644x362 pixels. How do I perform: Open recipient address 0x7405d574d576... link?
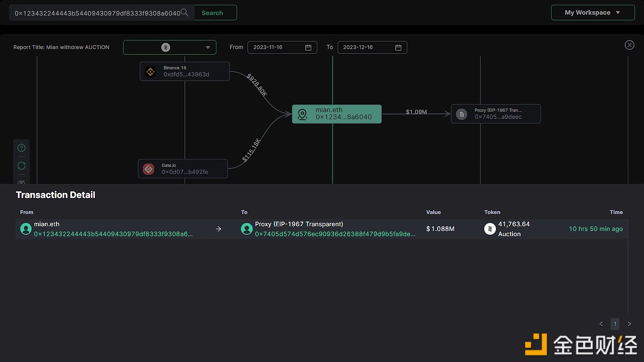pos(335,234)
